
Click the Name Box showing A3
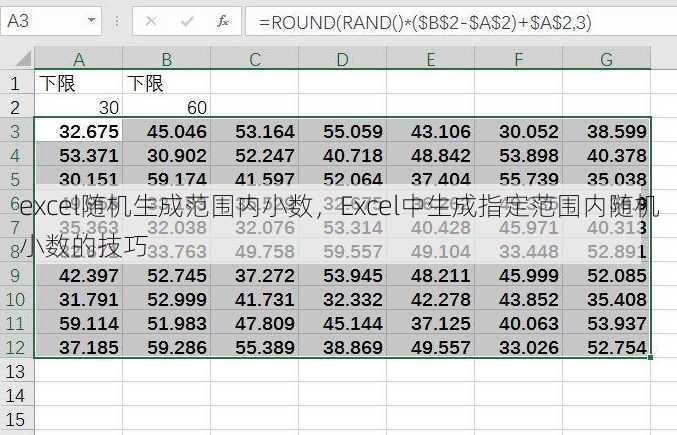point(51,20)
